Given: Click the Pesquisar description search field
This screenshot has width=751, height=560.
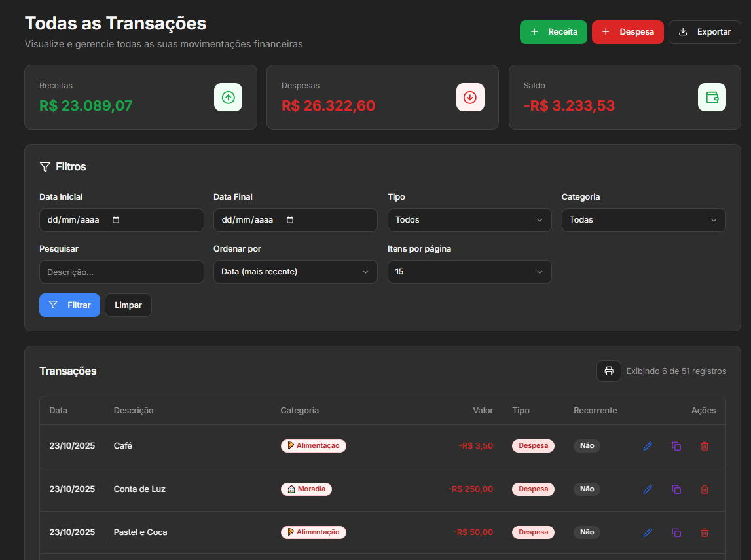Looking at the screenshot, I should coord(121,272).
